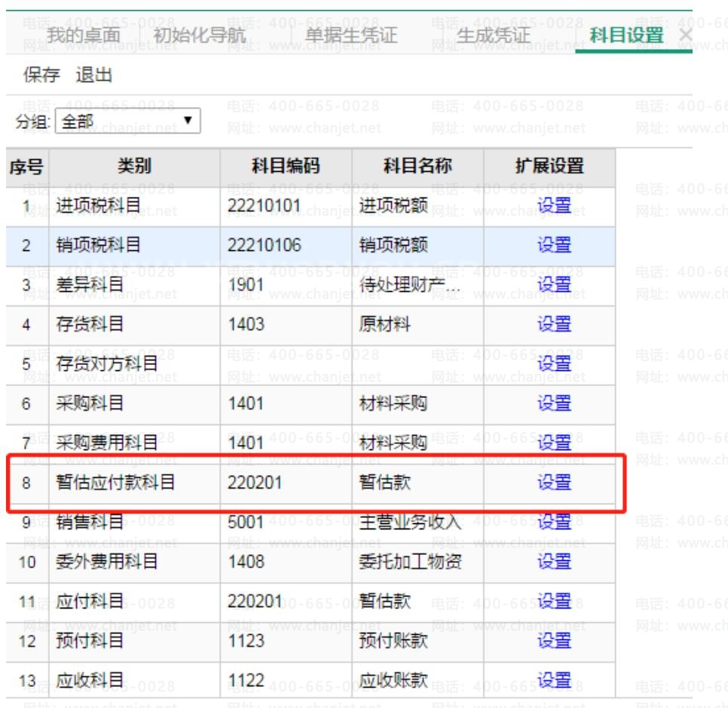
Task: Click code cell 5001
Action: click(x=286, y=523)
